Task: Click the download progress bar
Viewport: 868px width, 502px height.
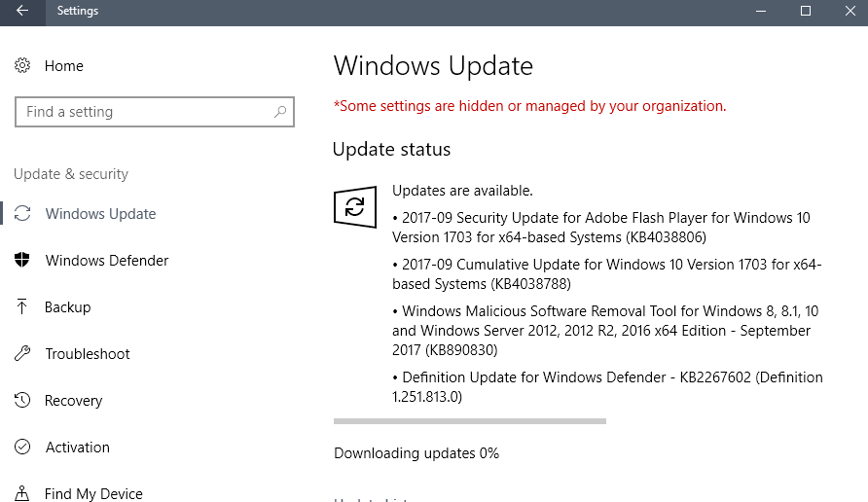Action: tap(469, 421)
